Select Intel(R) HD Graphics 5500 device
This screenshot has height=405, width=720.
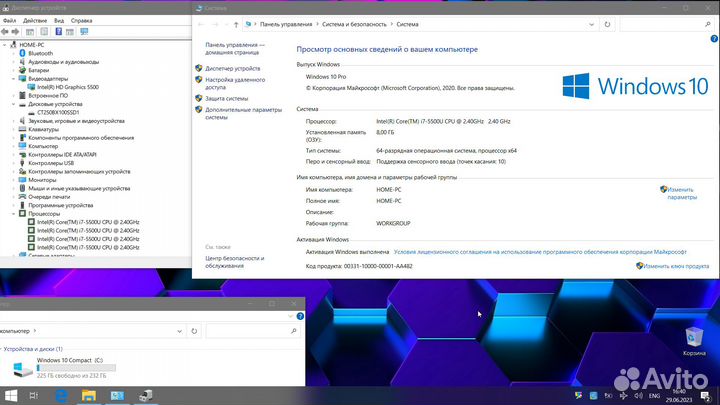pos(68,87)
